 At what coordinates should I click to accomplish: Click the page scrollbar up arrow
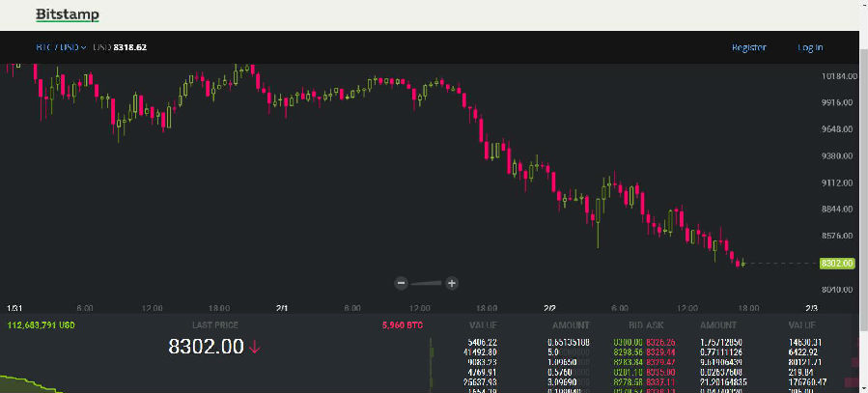862,7
